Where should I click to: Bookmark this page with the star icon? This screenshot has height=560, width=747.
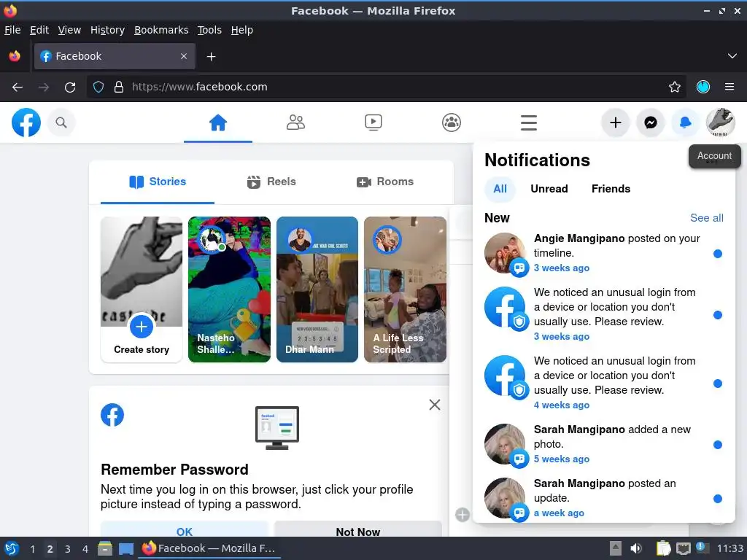point(674,87)
